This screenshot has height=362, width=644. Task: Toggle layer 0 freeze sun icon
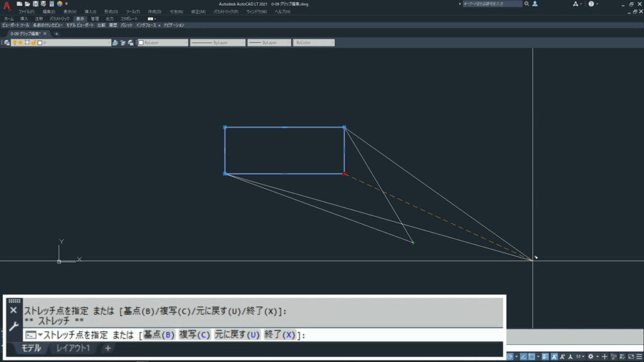[20, 43]
